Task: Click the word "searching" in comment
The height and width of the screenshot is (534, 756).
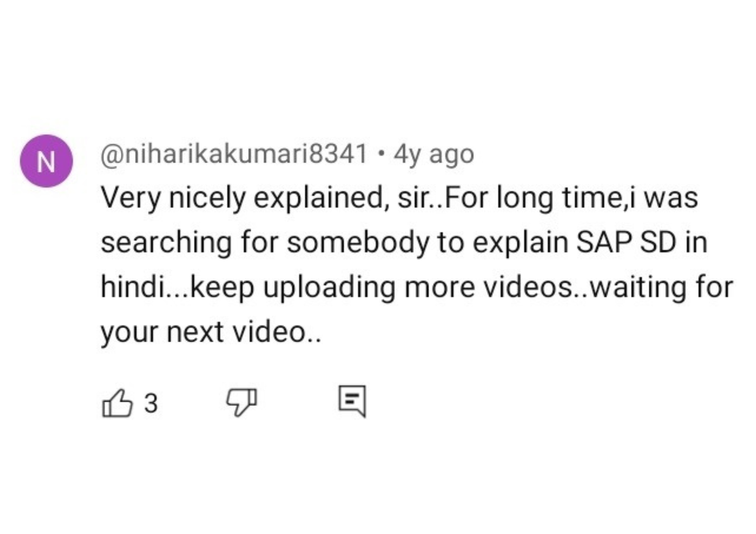Action: tap(166, 243)
